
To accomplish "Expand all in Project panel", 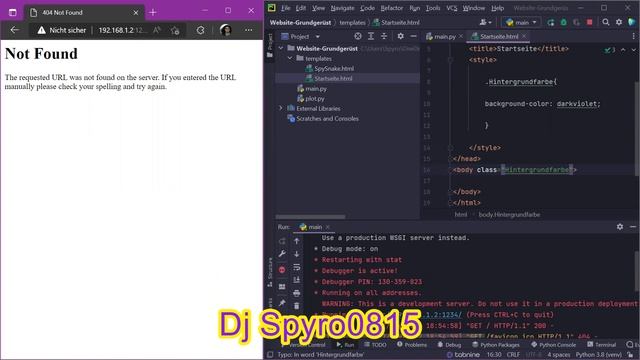I will [x=371, y=36].
